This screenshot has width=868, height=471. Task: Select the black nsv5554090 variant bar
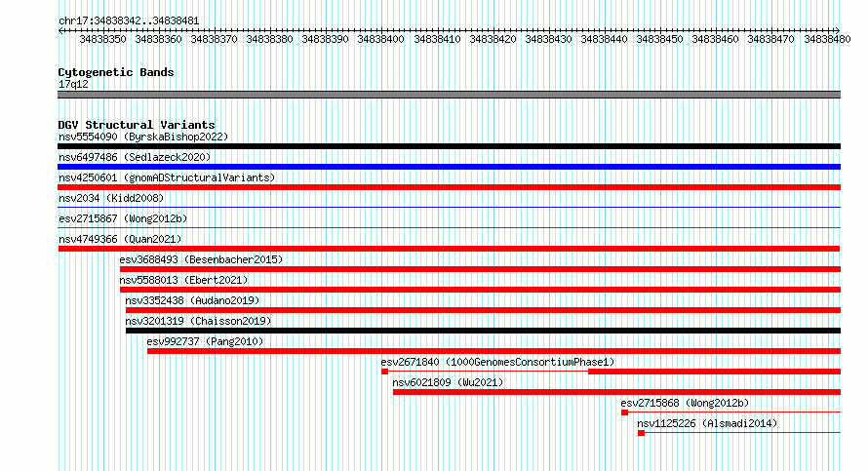[449, 146]
